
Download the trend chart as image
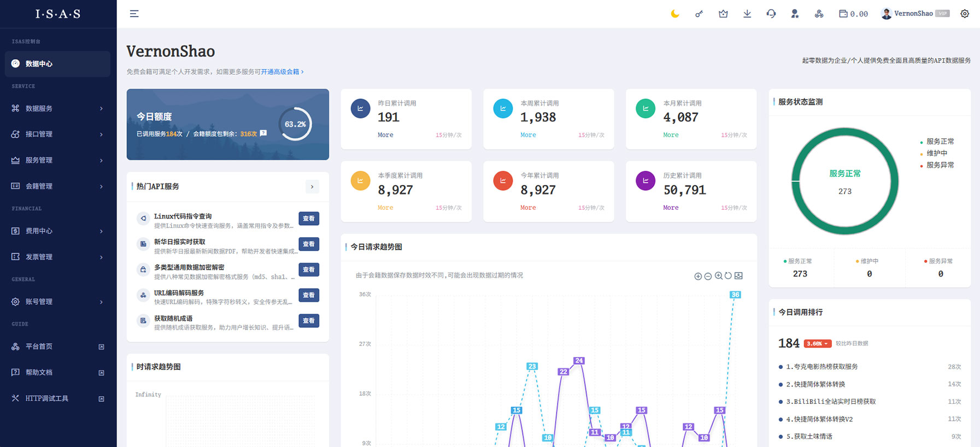[x=738, y=276]
